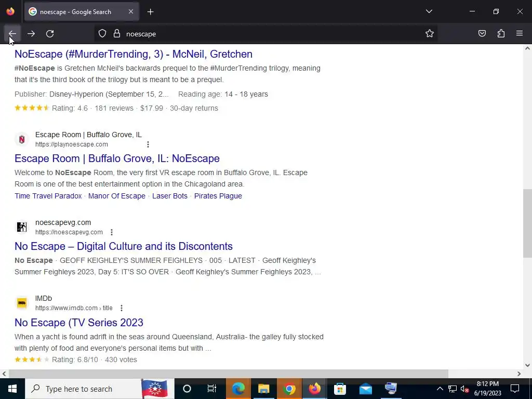The height and width of the screenshot is (399, 532).
Task: Open NoEscape (#MurderTrending, 3) McNeil result
Action: tap(134, 54)
